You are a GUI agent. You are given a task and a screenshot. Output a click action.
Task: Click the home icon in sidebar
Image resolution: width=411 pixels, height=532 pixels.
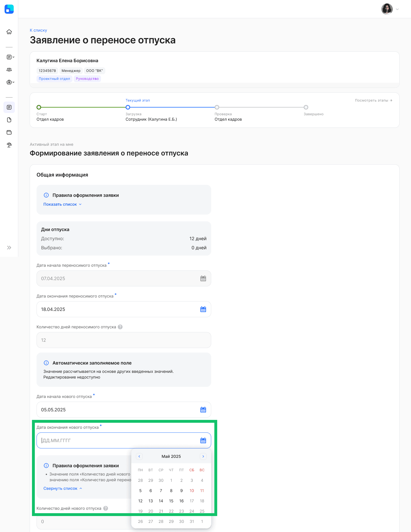tap(9, 32)
